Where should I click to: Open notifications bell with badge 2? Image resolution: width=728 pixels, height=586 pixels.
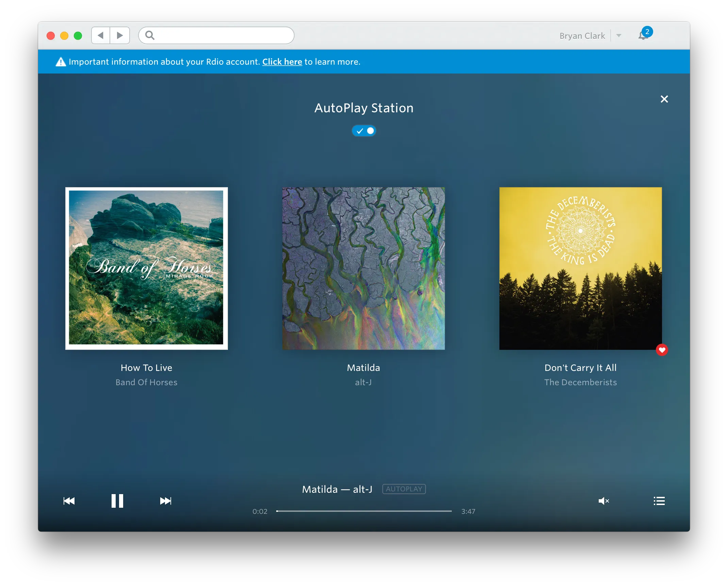click(645, 34)
